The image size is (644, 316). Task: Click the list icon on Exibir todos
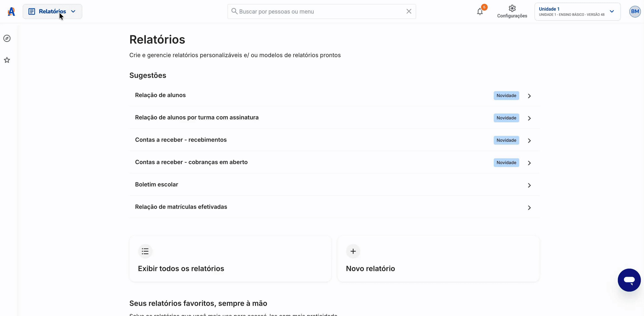point(145,251)
